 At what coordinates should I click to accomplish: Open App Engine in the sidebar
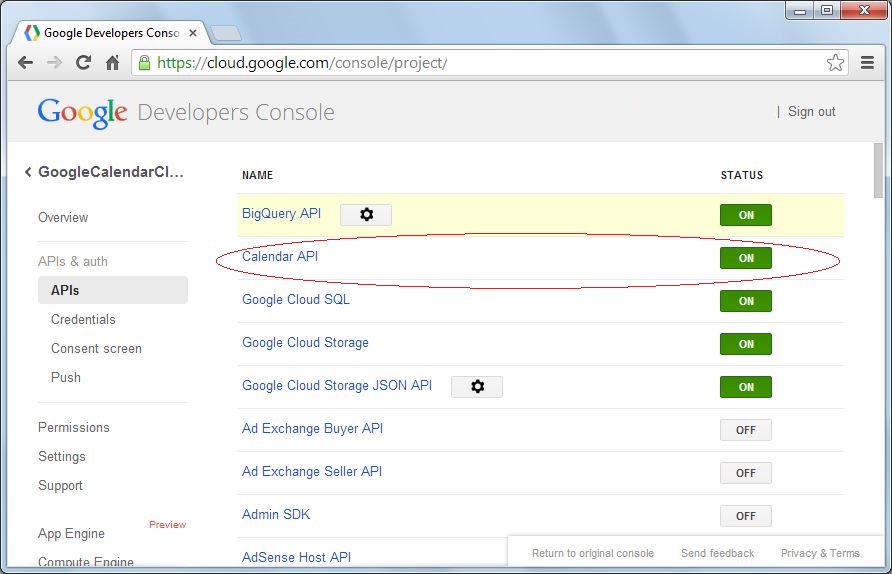coord(71,533)
